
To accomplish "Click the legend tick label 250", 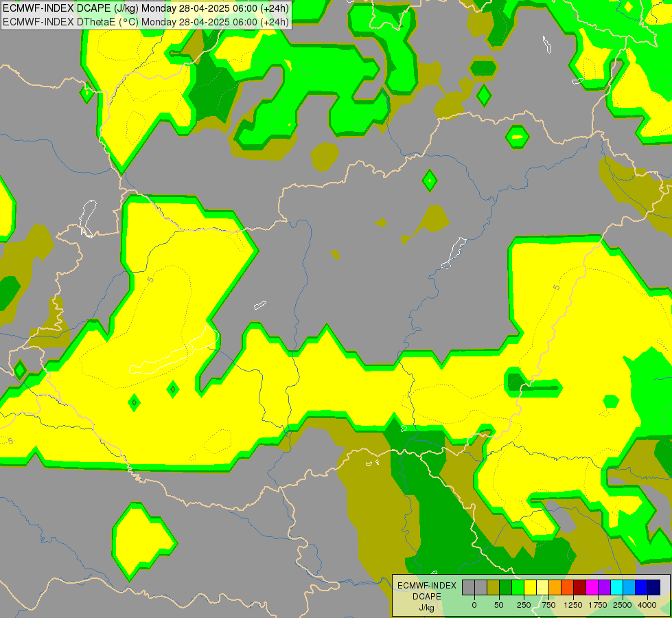I will click(524, 605).
